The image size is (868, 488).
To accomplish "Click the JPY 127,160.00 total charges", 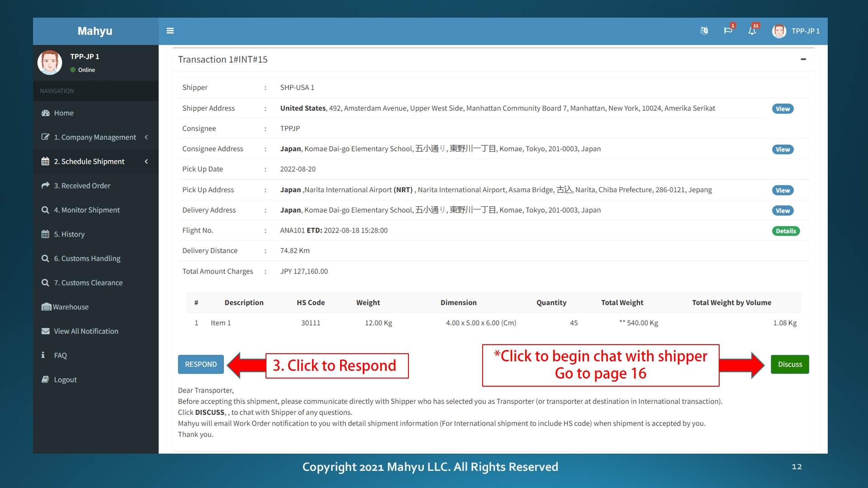I will [x=304, y=271].
